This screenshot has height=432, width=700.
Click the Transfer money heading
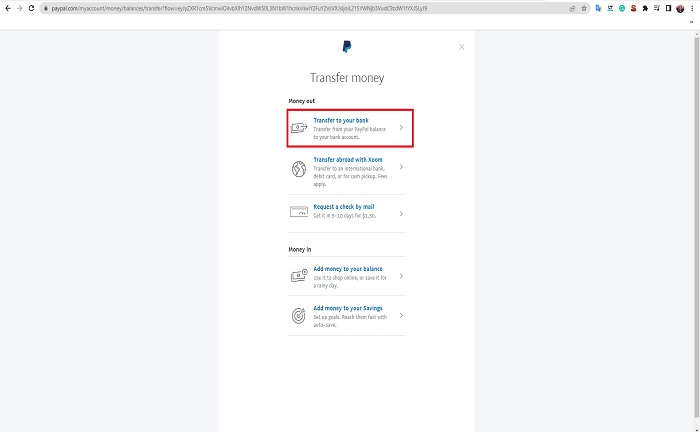point(347,78)
